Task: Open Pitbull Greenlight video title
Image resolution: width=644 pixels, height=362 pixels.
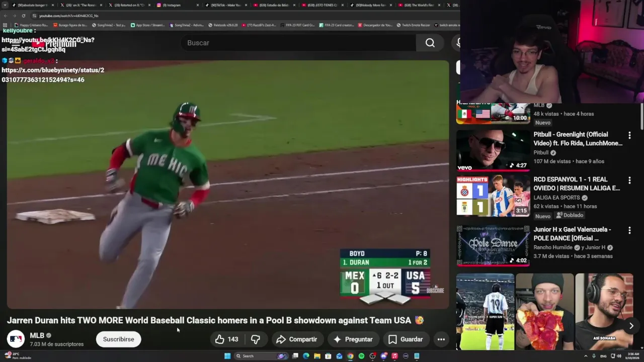Action: click(x=578, y=139)
